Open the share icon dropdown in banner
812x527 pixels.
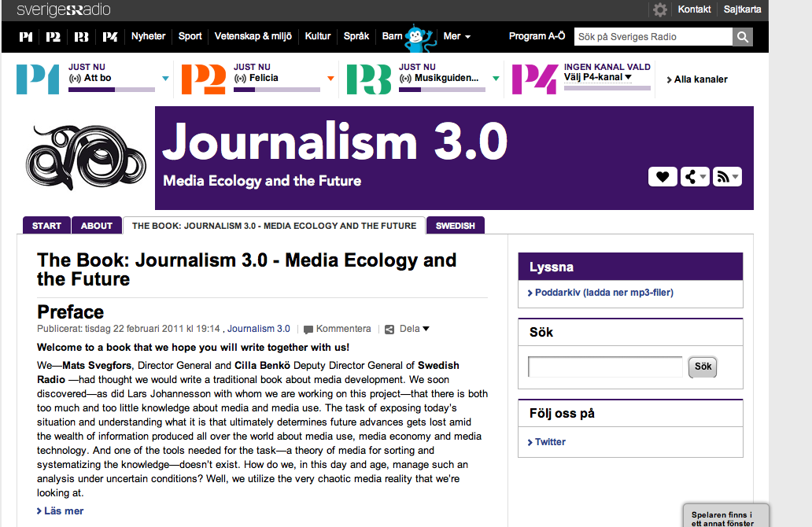pyautogui.click(x=695, y=177)
